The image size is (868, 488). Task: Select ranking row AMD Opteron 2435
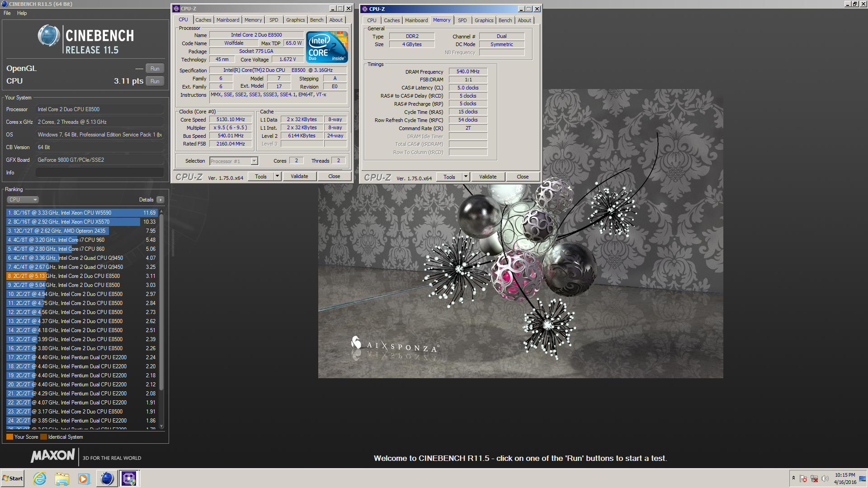point(81,231)
